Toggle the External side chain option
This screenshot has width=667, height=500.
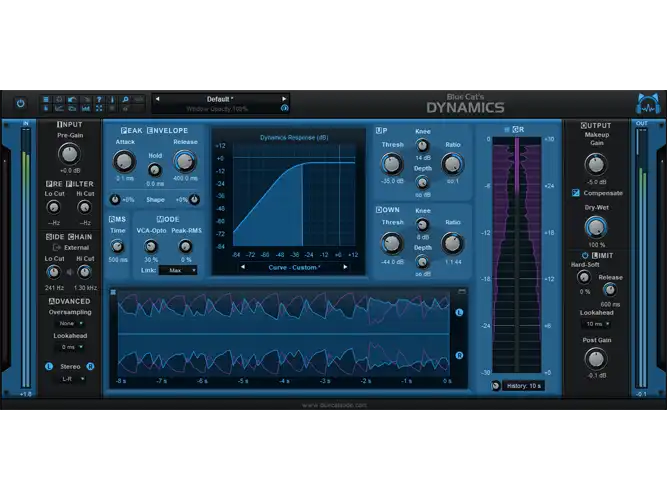[71, 247]
